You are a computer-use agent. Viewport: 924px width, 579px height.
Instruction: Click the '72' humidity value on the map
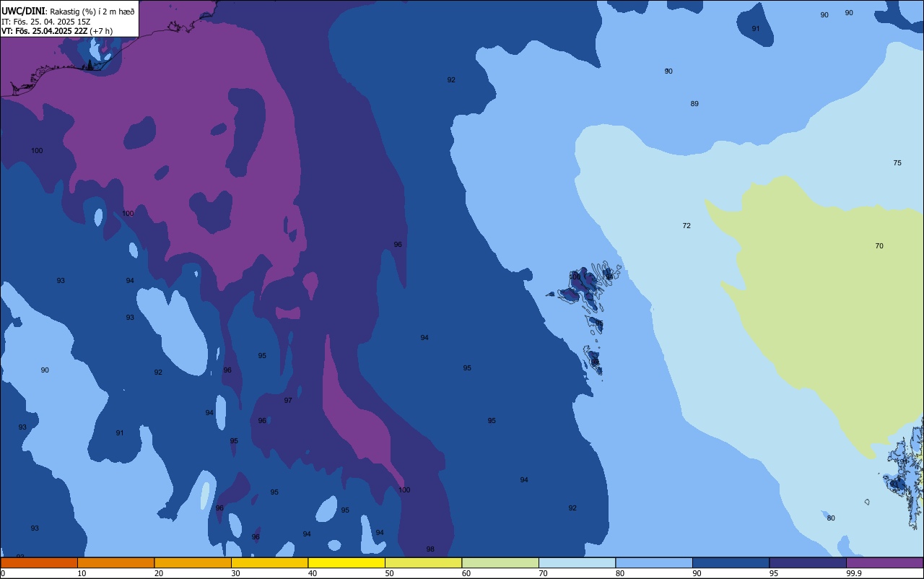[x=687, y=226]
